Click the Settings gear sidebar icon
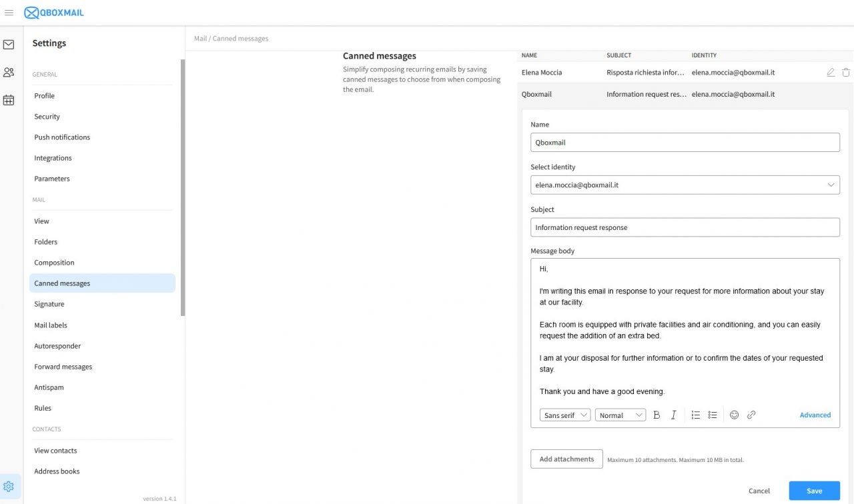854x504 pixels. pyautogui.click(x=9, y=487)
